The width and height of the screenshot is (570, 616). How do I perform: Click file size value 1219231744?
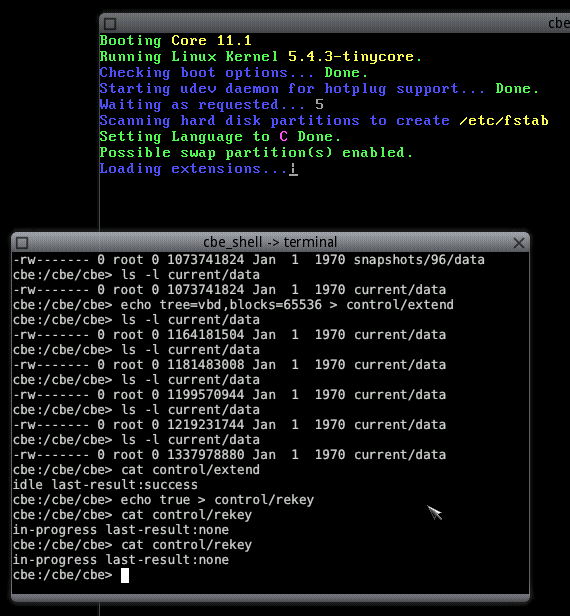point(206,425)
